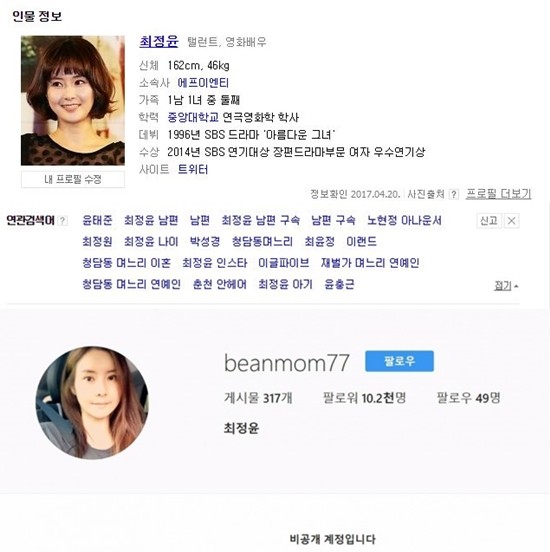Image resolution: width=550 pixels, height=552 pixels.
Task: Click the question mark next to 사진출처
Action: tap(454, 194)
